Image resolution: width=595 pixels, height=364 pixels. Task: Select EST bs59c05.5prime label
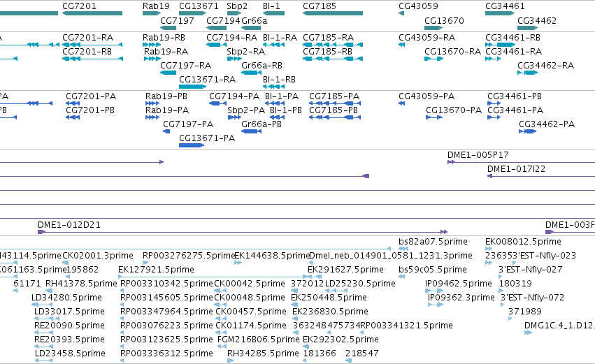433,270
